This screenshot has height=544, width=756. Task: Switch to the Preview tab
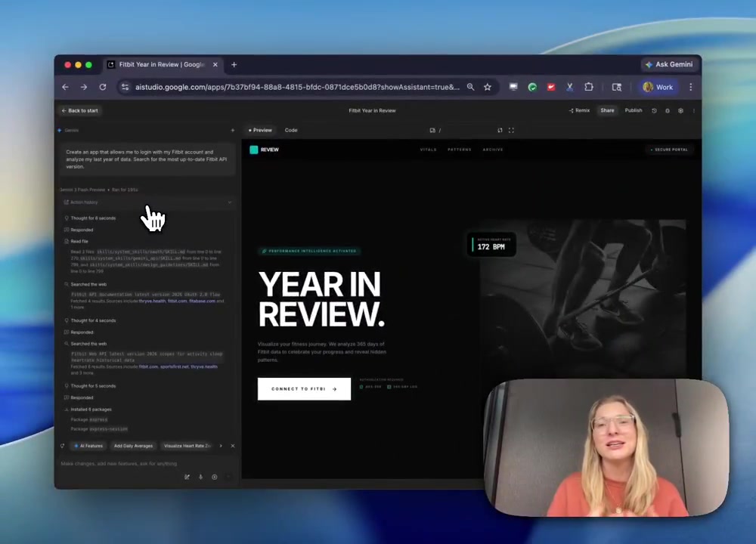pos(260,131)
